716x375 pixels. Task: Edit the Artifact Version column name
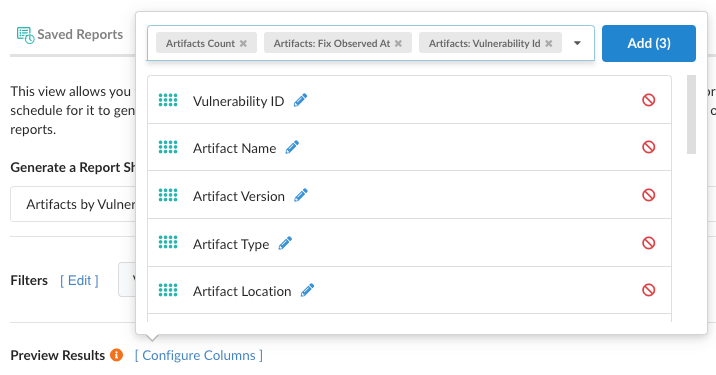[300, 195]
